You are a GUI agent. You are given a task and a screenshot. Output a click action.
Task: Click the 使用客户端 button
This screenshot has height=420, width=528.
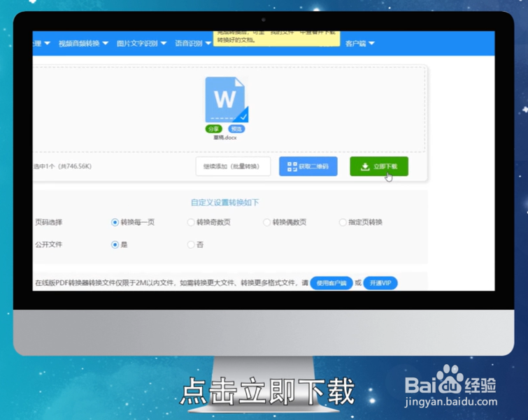pos(331,283)
